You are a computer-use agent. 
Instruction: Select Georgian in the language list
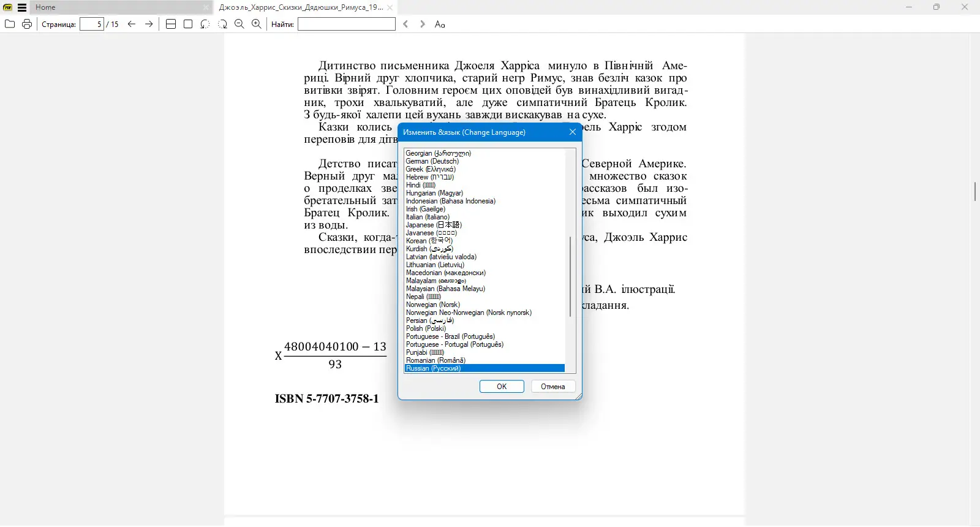(x=484, y=153)
